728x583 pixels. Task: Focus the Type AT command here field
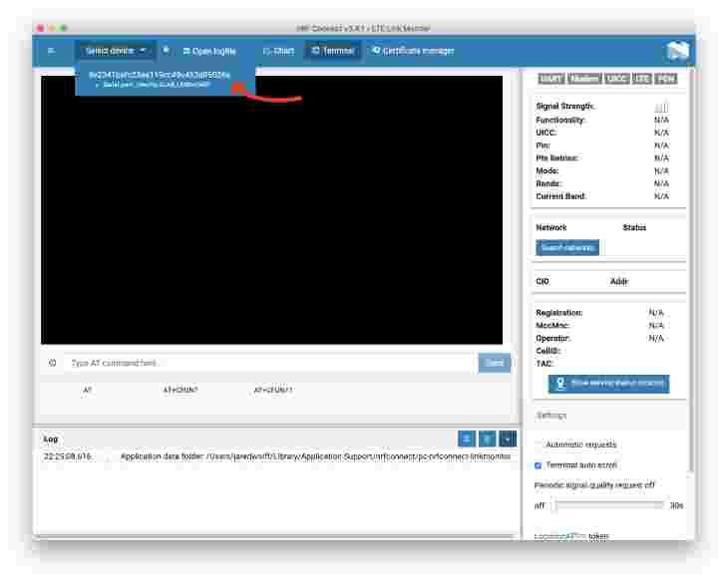(x=269, y=363)
